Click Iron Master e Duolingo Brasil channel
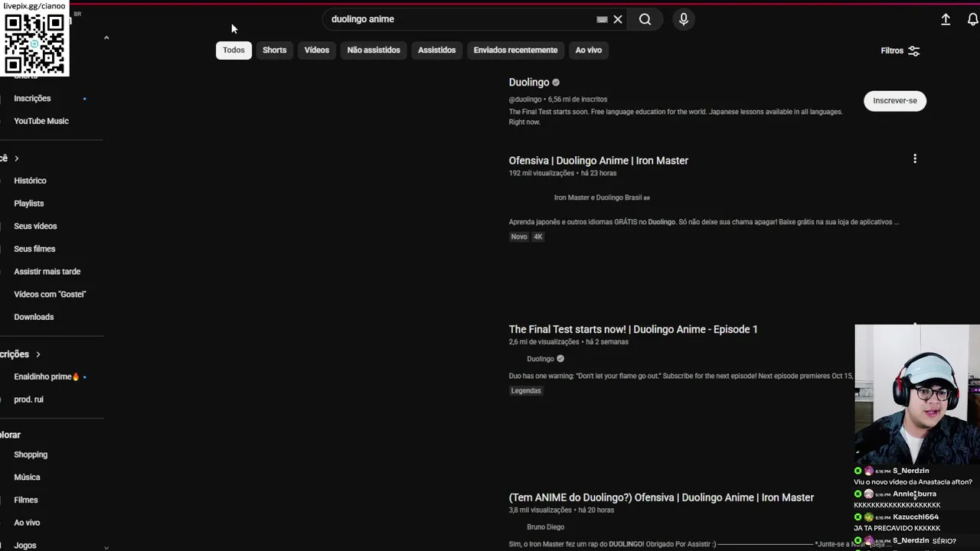 pyautogui.click(x=602, y=197)
